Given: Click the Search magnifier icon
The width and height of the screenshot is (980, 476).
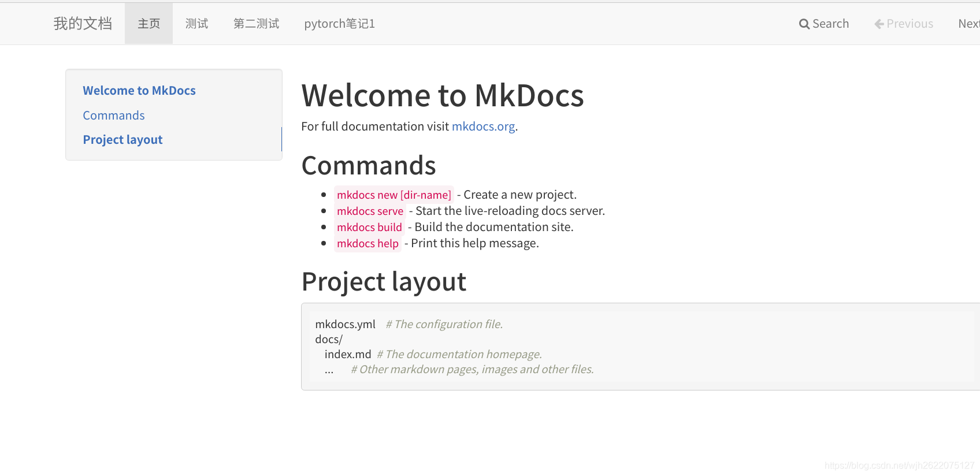Looking at the screenshot, I should (804, 24).
